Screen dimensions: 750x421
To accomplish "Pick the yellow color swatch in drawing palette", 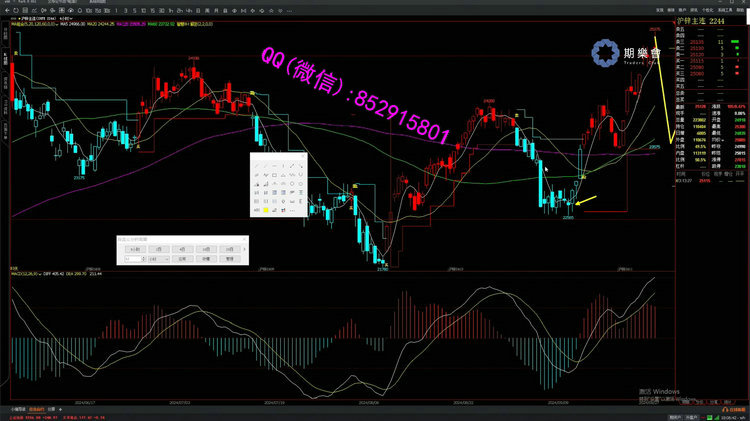I will click(265, 209).
